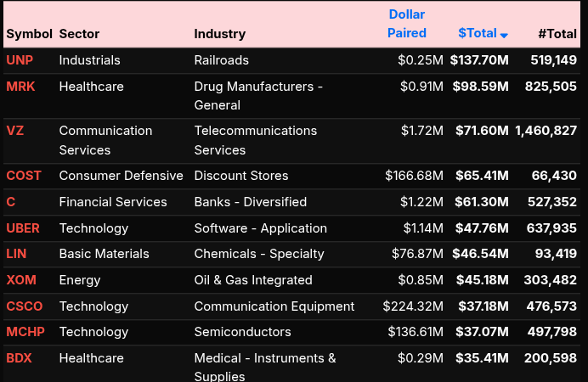Screen dimensions: 588x382
Task: Open the MRK ticker link
Action: click(21, 87)
